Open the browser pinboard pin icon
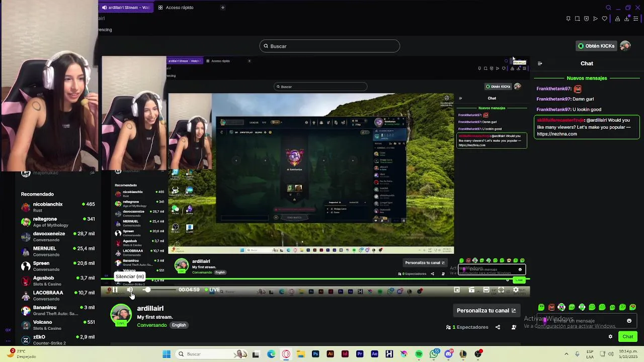Screen dimensions: 644x362 tap(568, 19)
